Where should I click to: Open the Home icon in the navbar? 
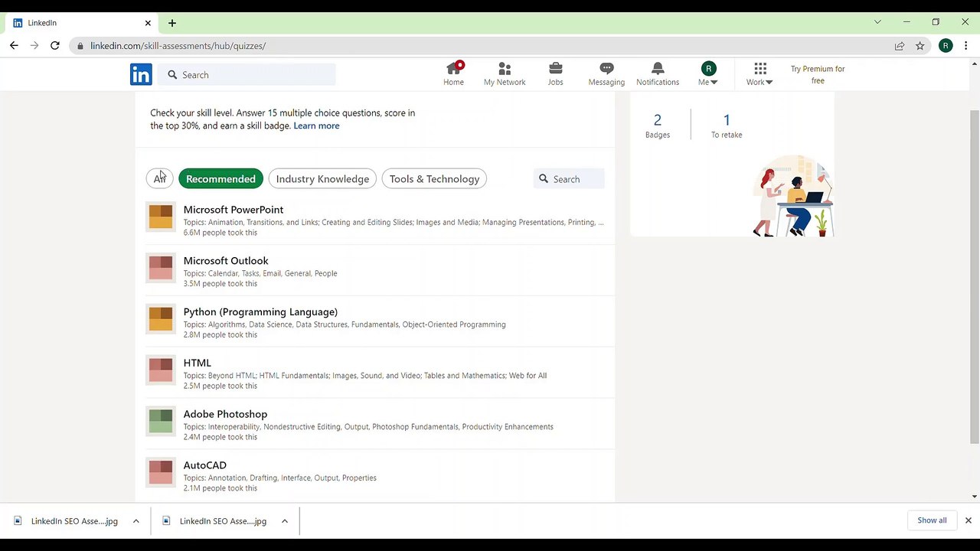pyautogui.click(x=453, y=74)
